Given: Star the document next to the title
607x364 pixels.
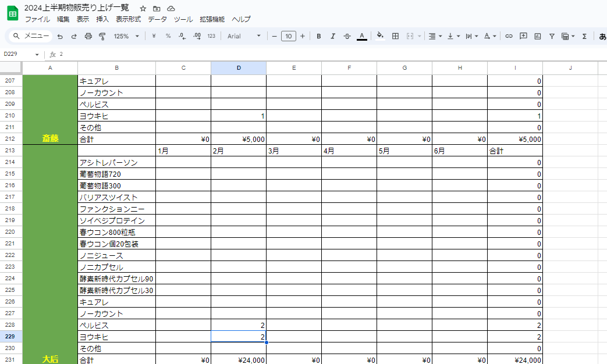Looking at the screenshot, I should (143, 9).
